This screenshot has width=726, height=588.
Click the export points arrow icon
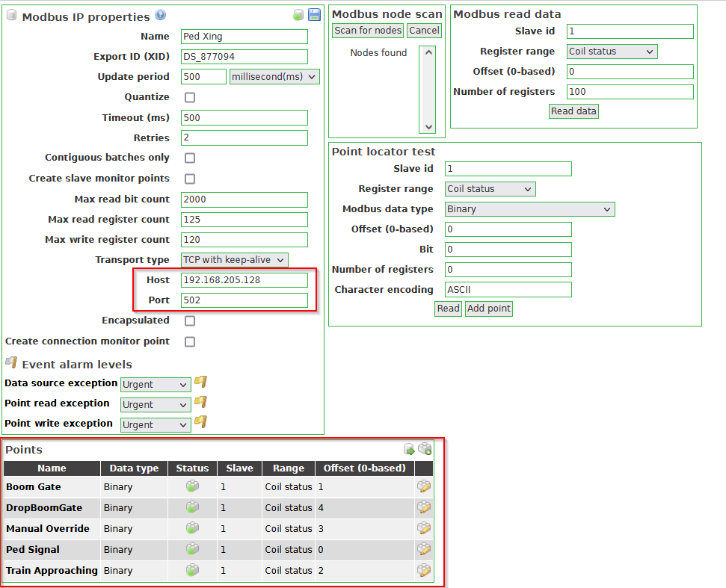(409, 449)
